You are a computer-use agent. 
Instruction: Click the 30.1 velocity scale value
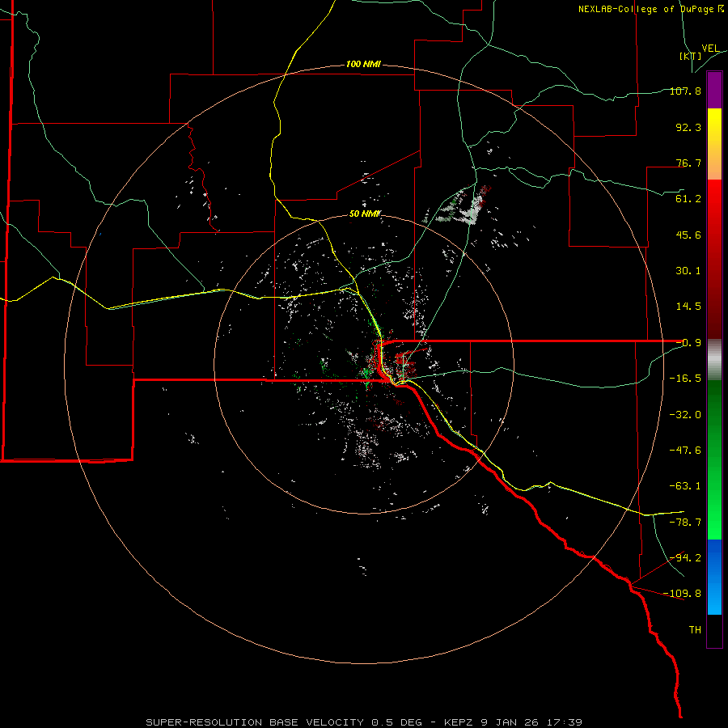(x=688, y=271)
